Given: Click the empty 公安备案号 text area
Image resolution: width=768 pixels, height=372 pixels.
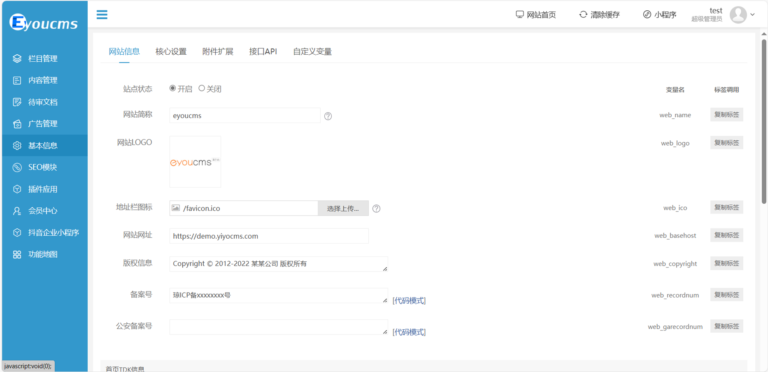Looking at the screenshot, I should (279, 327).
